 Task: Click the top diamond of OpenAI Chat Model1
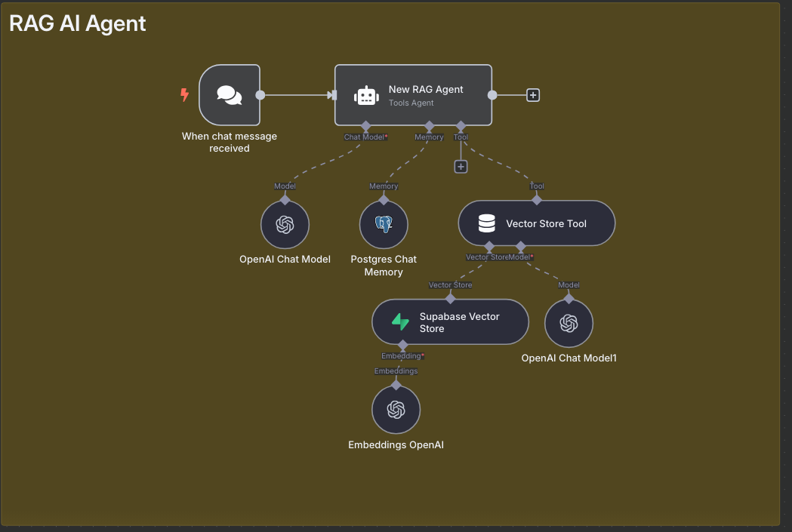pos(569,299)
